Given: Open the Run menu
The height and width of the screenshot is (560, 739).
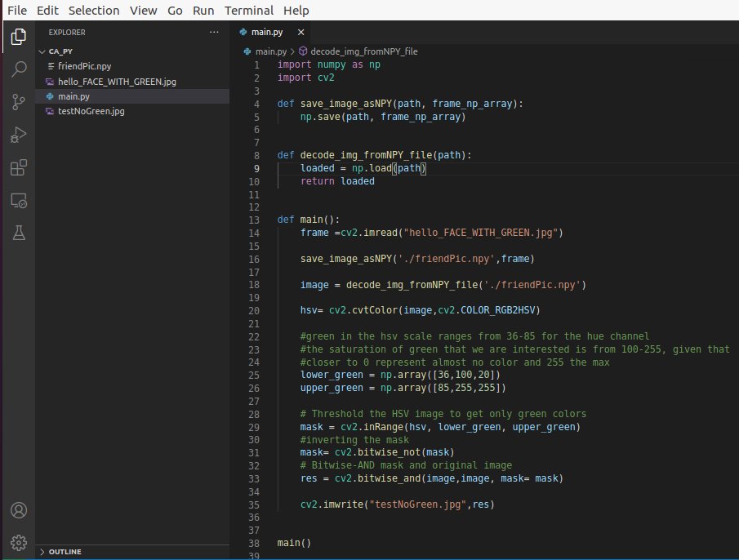Looking at the screenshot, I should tap(203, 11).
